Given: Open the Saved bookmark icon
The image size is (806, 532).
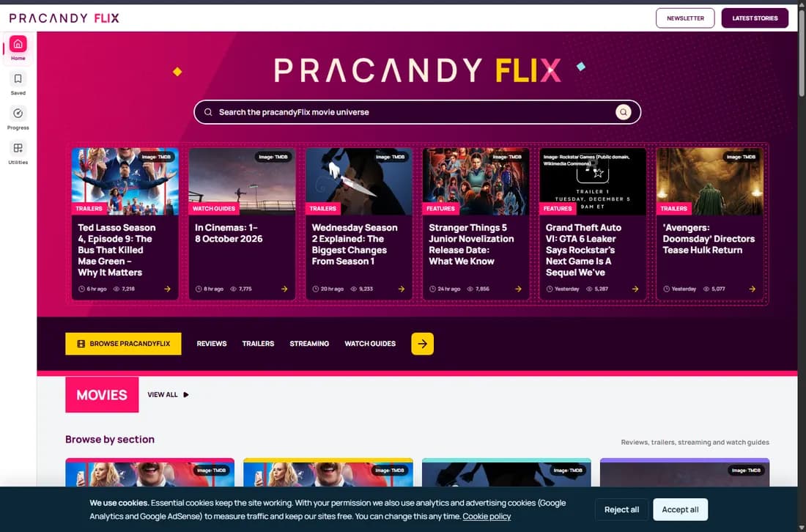Looking at the screenshot, I should (18, 78).
